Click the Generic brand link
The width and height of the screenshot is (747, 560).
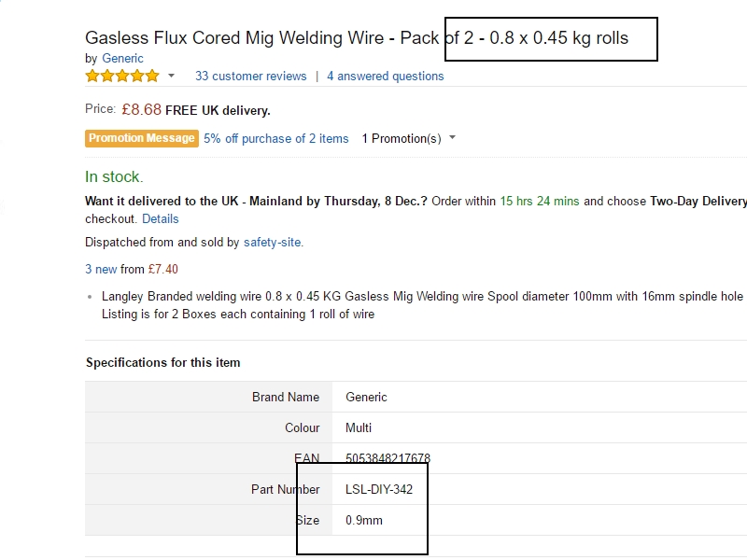pos(122,58)
